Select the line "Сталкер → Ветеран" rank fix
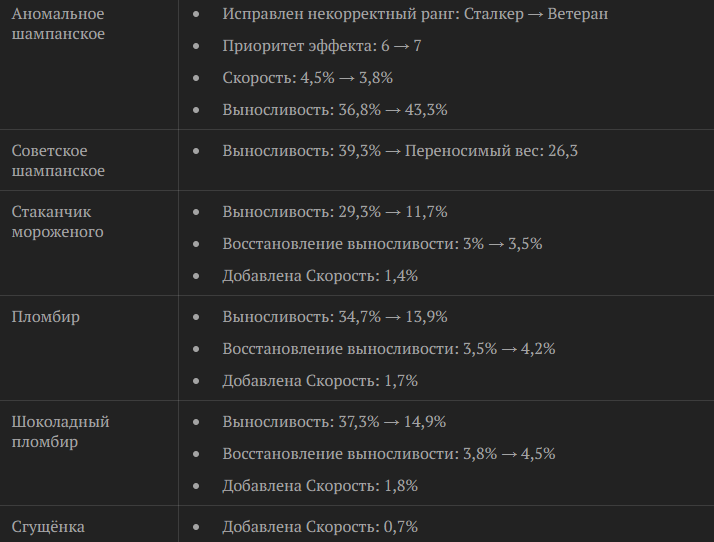This screenshot has height=542, width=714. (x=415, y=14)
